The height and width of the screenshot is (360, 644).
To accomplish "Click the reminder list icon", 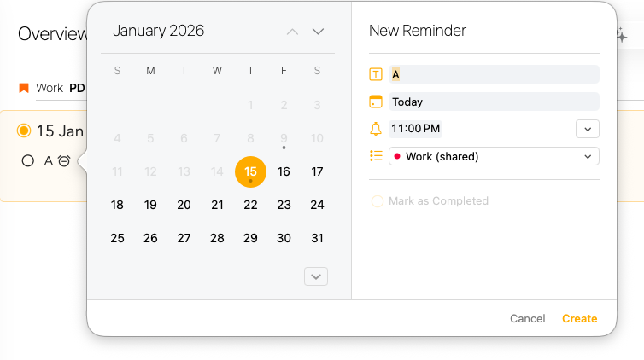I will 376,156.
